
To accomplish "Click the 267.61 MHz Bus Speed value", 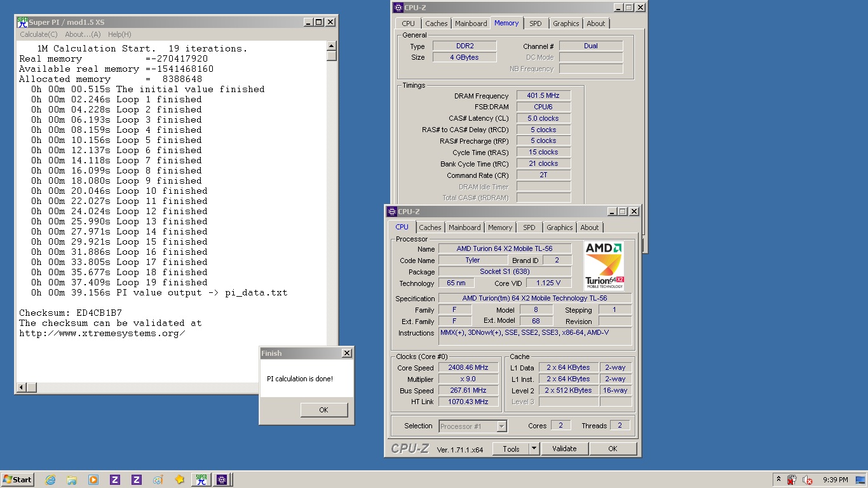I will click(468, 390).
